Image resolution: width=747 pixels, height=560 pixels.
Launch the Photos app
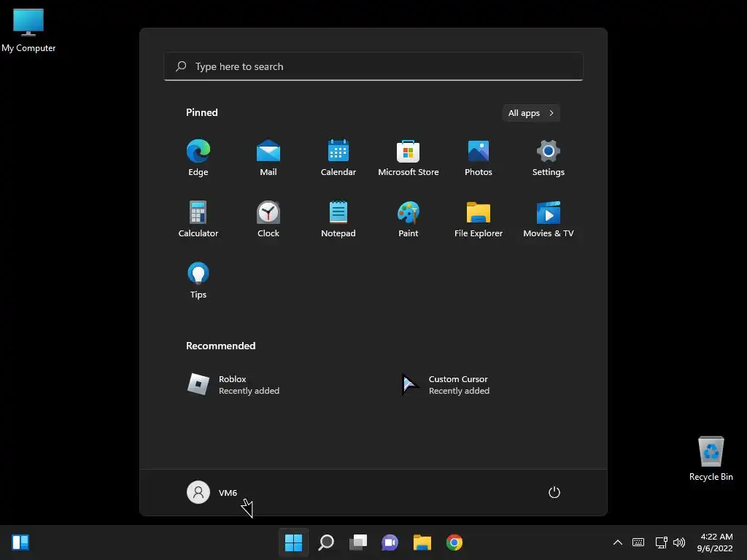pos(479,157)
